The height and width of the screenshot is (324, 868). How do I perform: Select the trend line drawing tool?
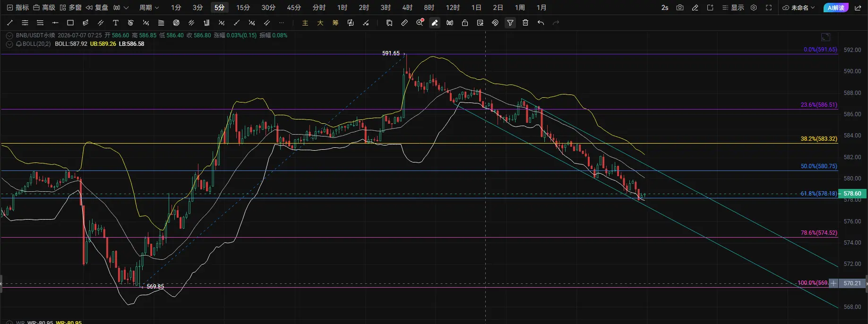coord(10,23)
